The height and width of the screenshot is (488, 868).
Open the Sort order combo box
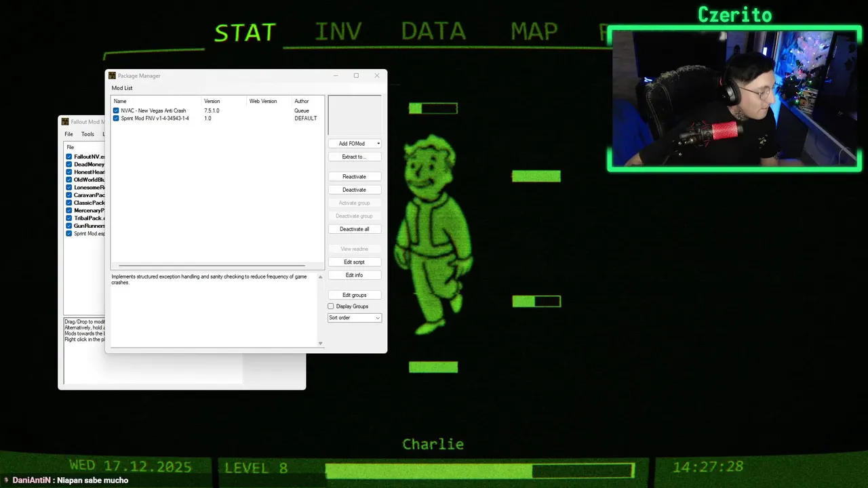355,318
